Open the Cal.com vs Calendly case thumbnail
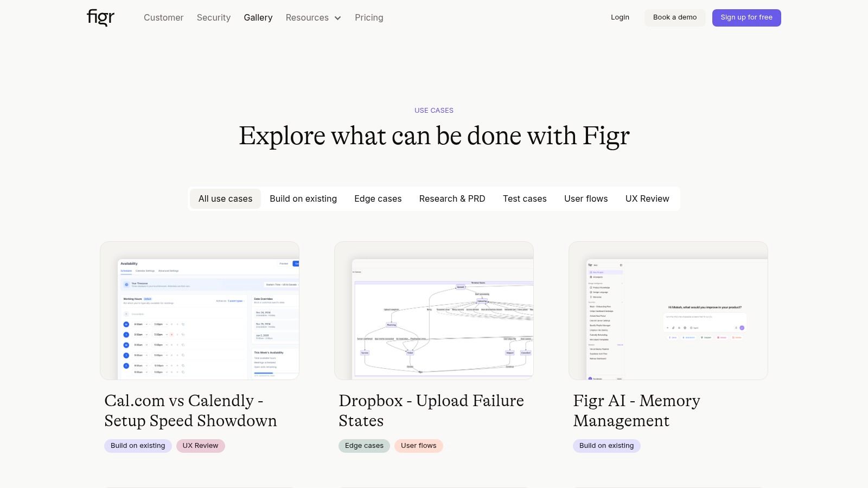 [199, 310]
